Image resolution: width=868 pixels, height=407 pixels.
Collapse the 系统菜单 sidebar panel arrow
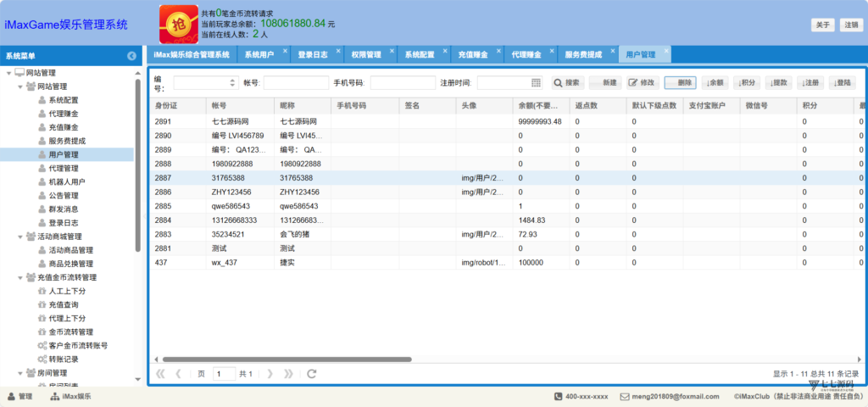pyautogui.click(x=131, y=56)
